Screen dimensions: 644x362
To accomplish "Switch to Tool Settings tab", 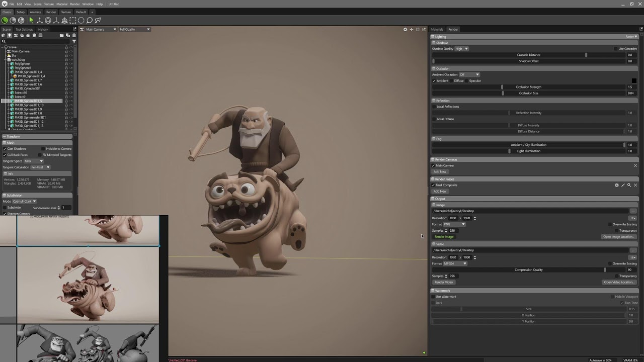I will (x=24, y=29).
